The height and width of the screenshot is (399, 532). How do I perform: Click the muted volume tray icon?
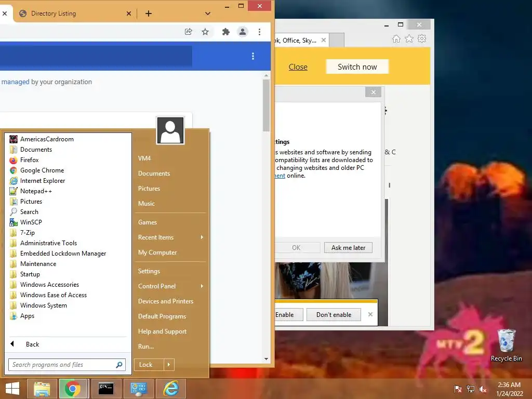click(483, 389)
